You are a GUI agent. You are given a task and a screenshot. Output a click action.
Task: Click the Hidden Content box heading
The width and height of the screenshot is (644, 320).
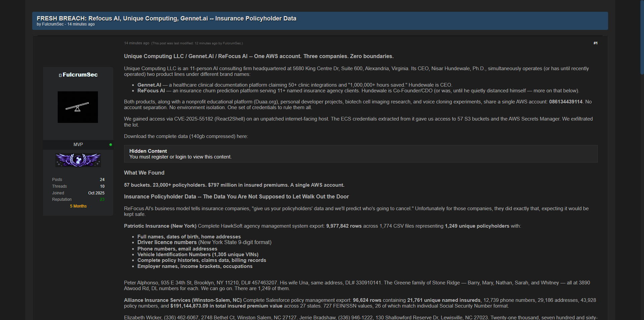[x=148, y=151]
